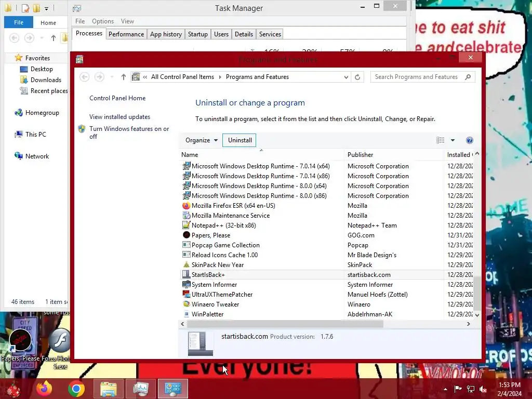Image resolution: width=532 pixels, height=399 pixels.
Task: Switch to File Explorer on taskbar
Action: click(x=108, y=389)
